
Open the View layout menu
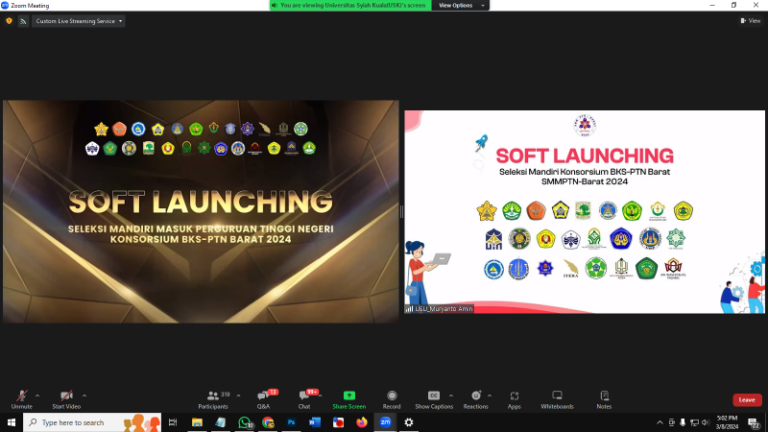pyautogui.click(x=750, y=21)
